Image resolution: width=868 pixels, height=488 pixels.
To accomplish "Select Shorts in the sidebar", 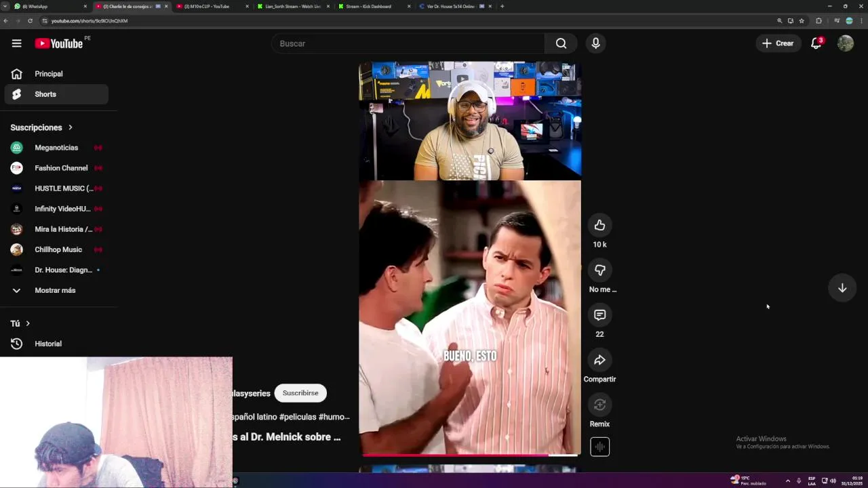I will (56, 94).
